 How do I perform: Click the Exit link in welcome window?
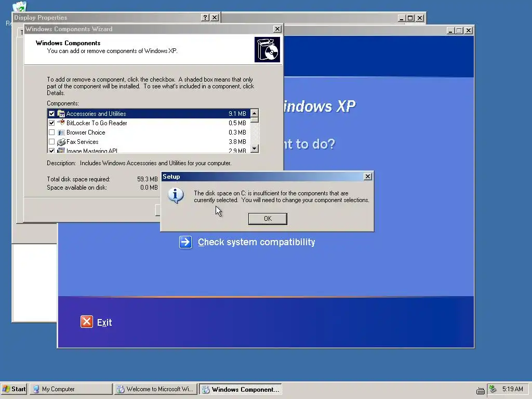pos(104,322)
